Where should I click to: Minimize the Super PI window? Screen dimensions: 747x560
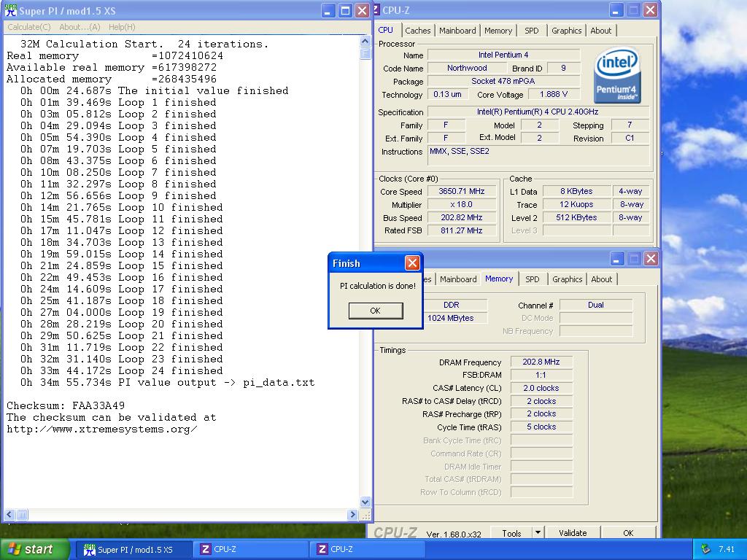[328, 11]
